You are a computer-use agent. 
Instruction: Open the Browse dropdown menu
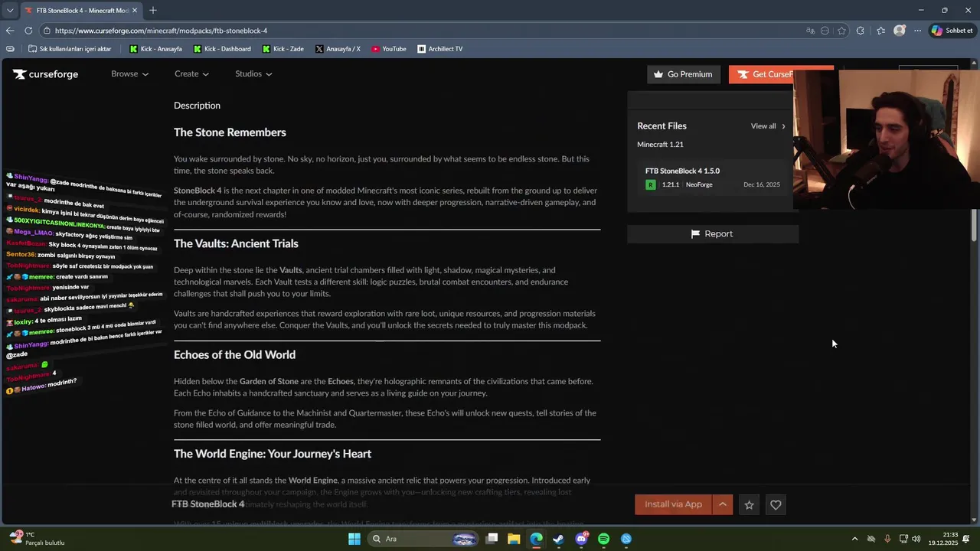(x=129, y=73)
